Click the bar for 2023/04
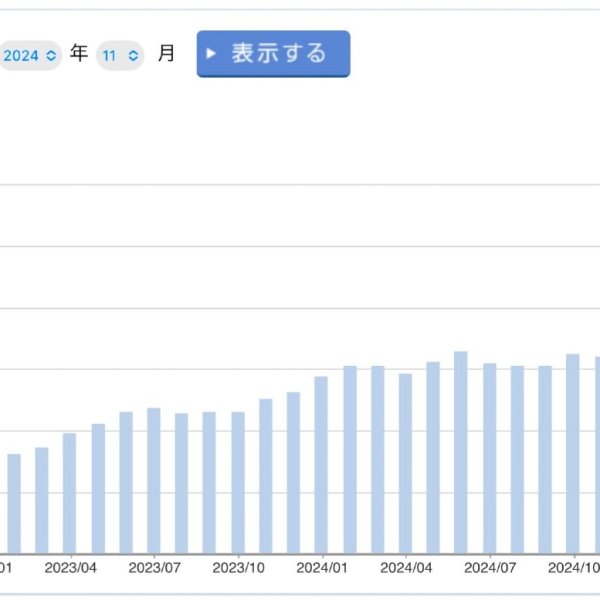The width and height of the screenshot is (600, 600). pos(70,493)
